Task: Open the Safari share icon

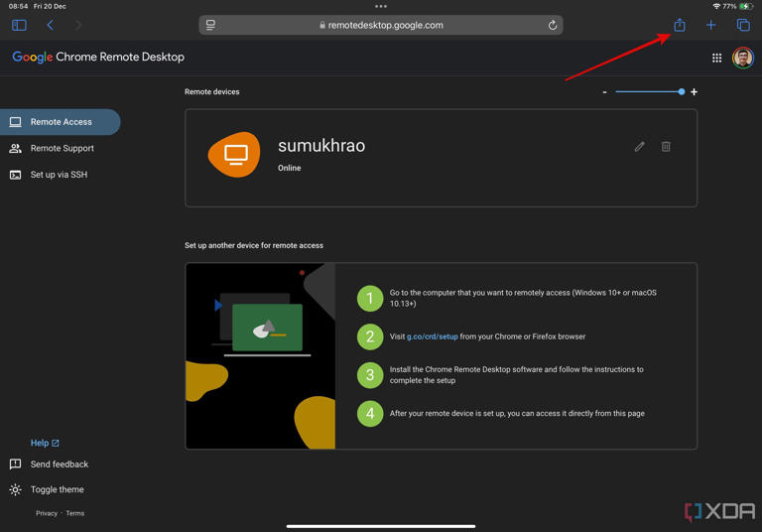Action: point(680,24)
